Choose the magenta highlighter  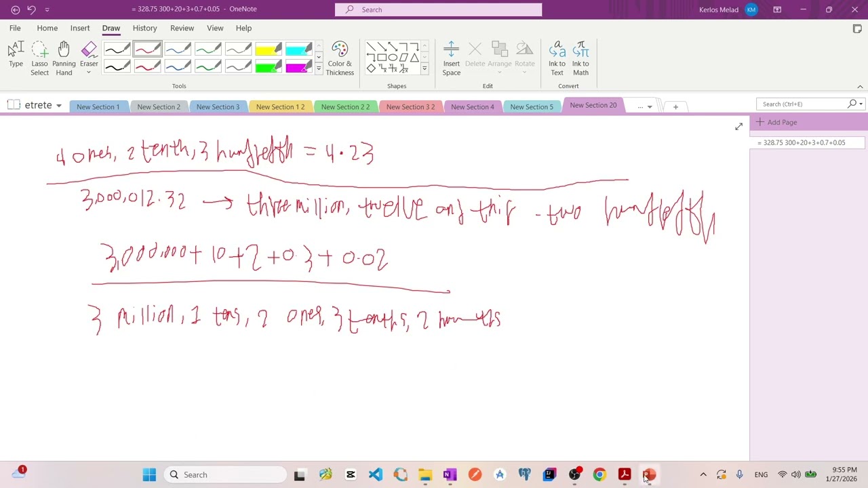[x=299, y=66]
